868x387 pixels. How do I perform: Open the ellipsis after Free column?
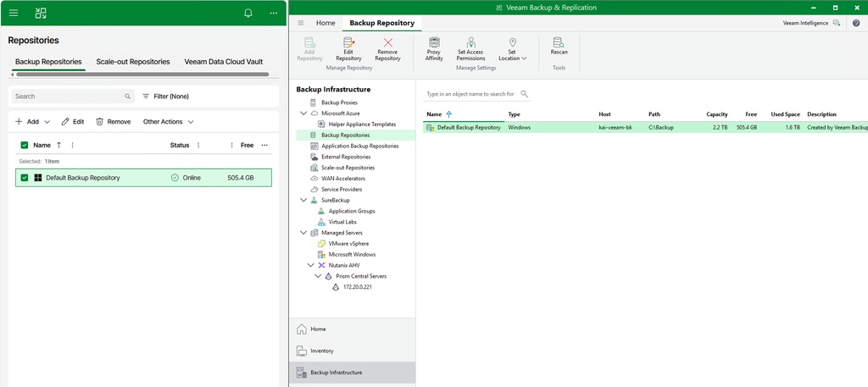click(264, 146)
